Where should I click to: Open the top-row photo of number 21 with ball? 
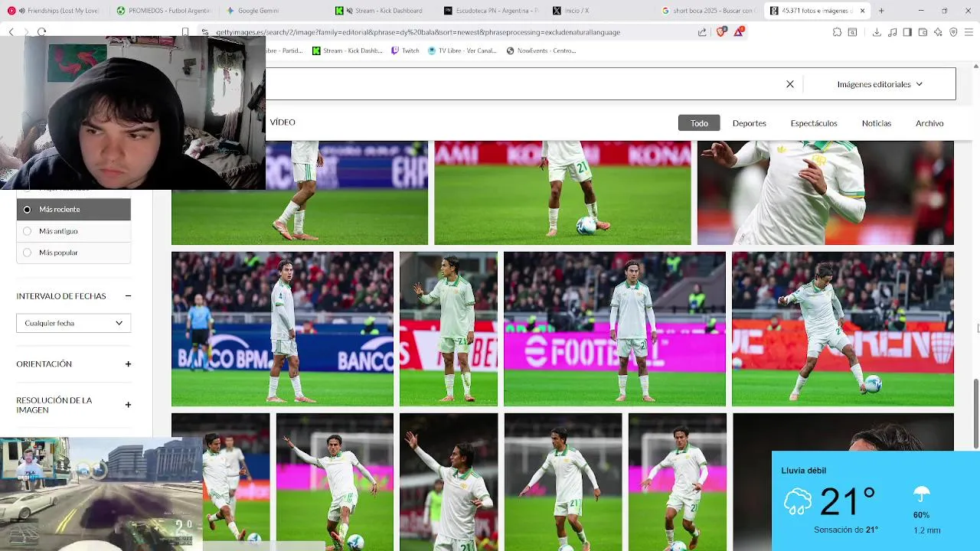(x=563, y=193)
